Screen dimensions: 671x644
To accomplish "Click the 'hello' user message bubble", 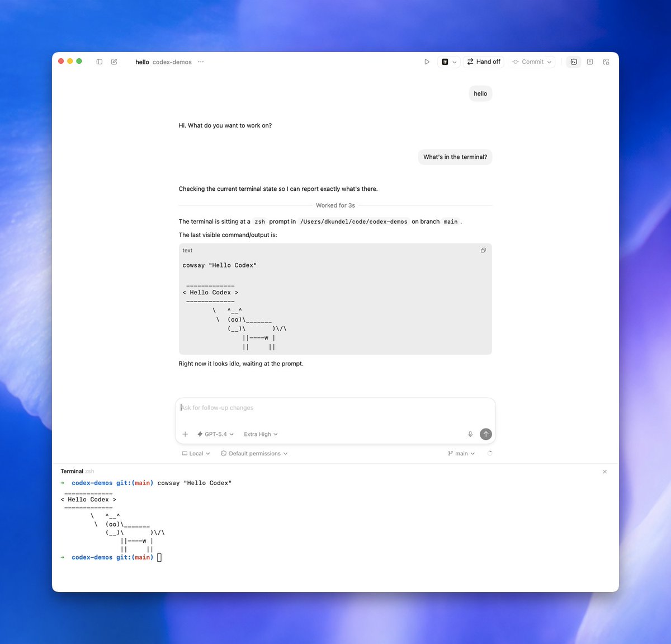I will pyautogui.click(x=480, y=93).
